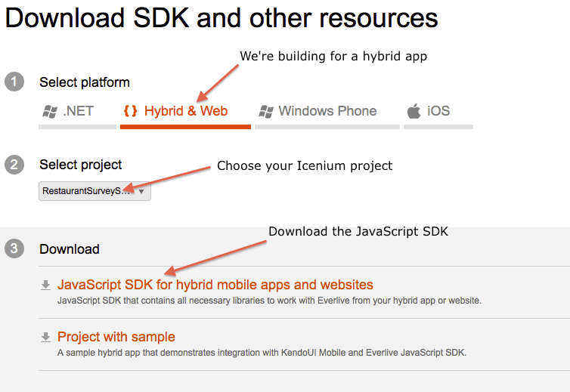Viewport: 570px width, 392px height.
Task: Click the curly braces Hybrid icon
Action: (131, 111)
